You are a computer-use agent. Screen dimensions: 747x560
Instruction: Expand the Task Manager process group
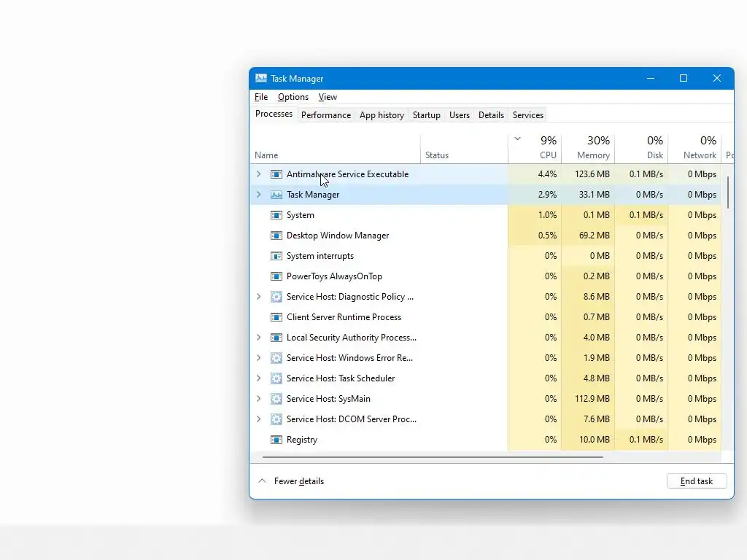pyautogui.click(x=259, y=195)
